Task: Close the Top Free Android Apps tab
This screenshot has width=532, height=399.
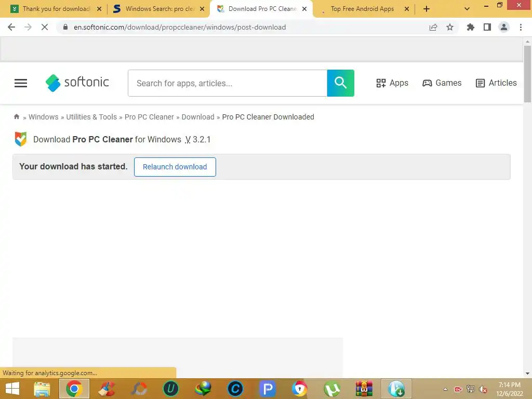Action: coord(407,9)
